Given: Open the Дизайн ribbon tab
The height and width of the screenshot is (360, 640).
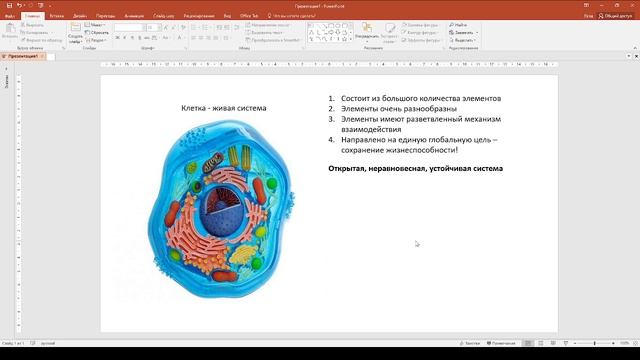Looking at the screenshot, I should click(x=80, y=16).
